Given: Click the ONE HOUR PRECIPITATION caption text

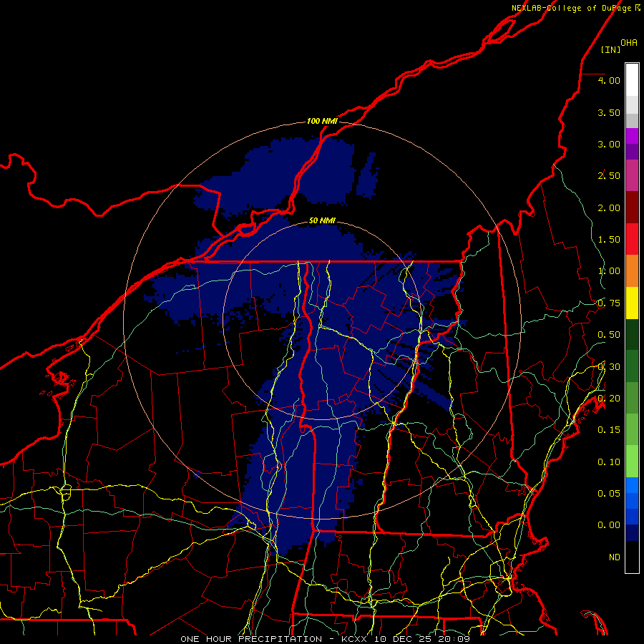Looking at the screenshot, I should tap(251, 639).
